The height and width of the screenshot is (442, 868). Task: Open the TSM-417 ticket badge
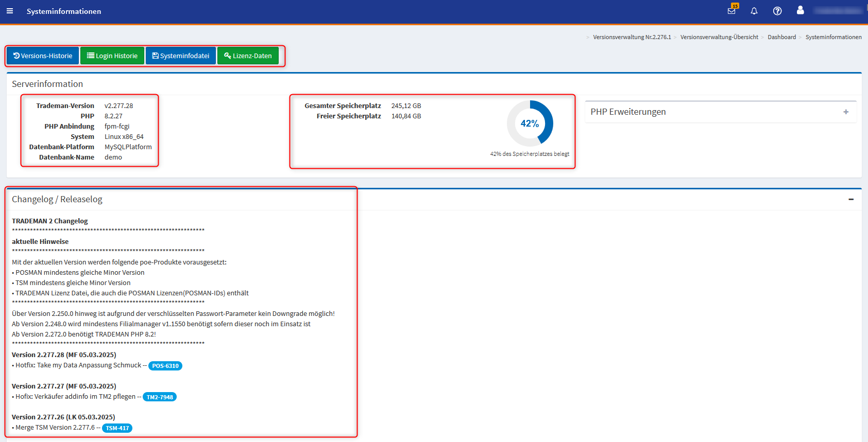coord(117,428)
